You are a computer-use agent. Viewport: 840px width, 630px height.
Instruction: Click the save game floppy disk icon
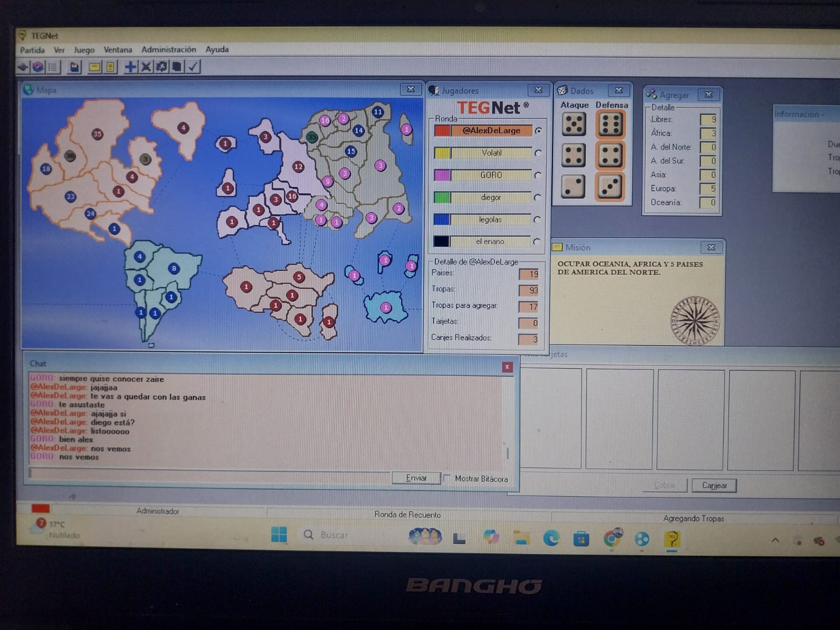(75, 67)
